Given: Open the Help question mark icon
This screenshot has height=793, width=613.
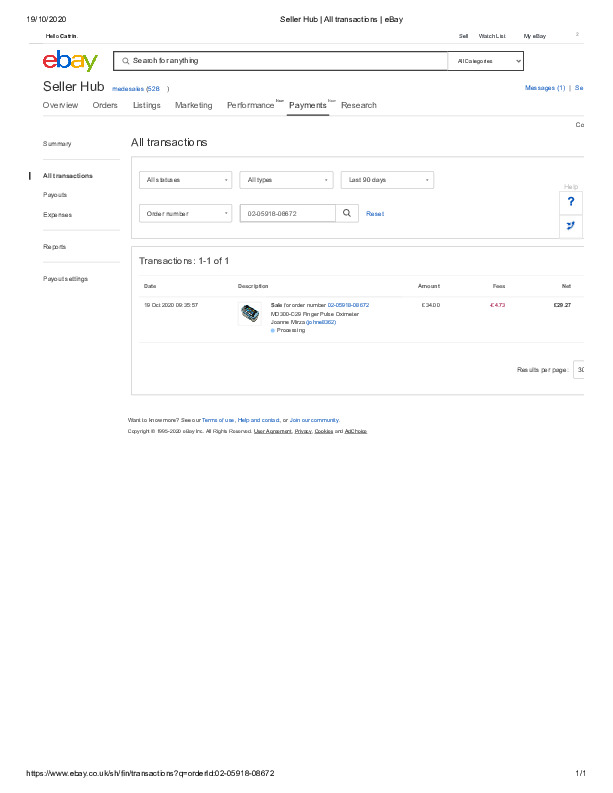Looking at the screenshot, I should point(570,201).
